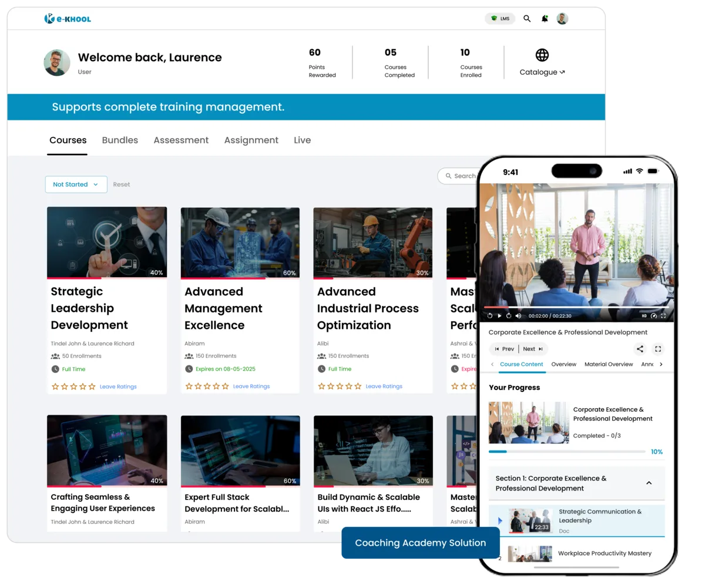Switch to the Assessment tab

(181, 140)
